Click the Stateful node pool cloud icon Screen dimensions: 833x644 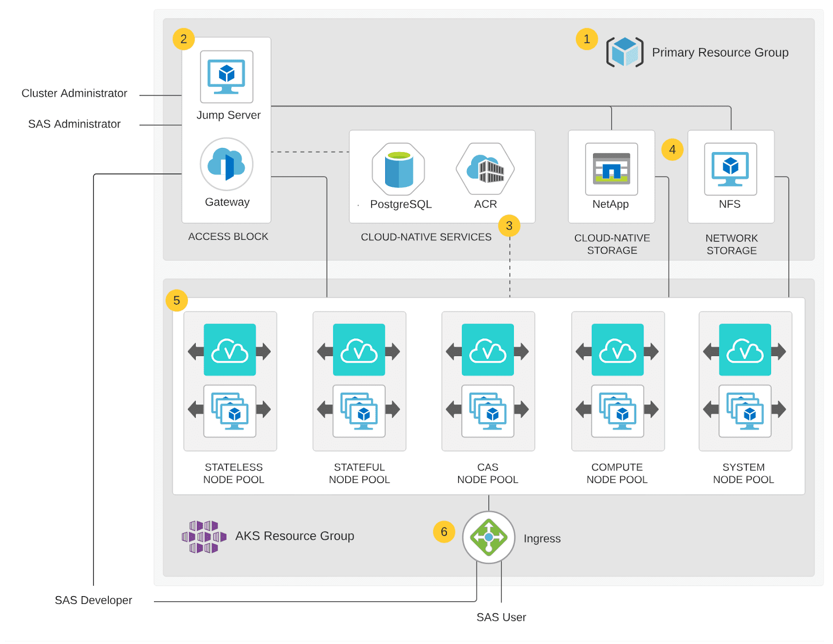359,350
